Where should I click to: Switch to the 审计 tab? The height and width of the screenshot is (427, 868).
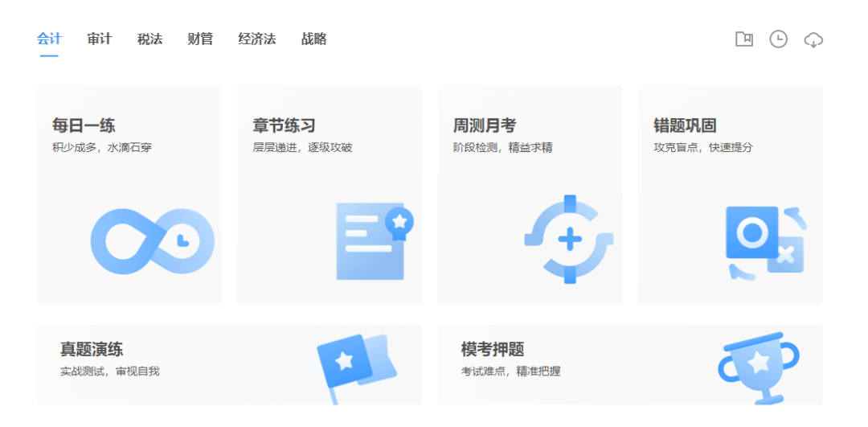pos(100,39)
